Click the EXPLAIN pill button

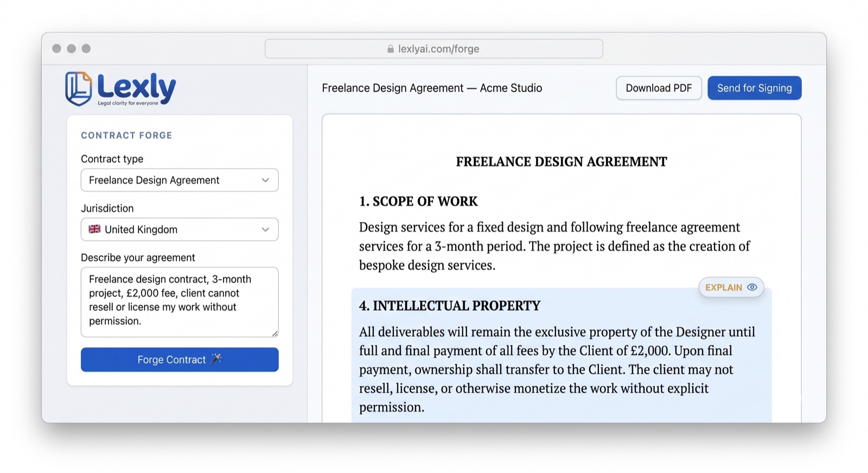pyautogui.click(x=731, y=287)
